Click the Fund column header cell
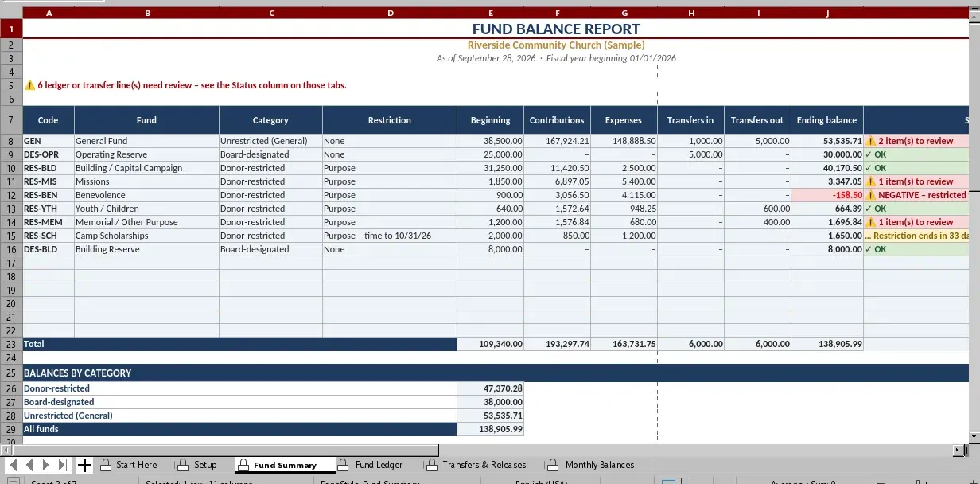This screenshot has height=484, width=980. tap(146, 120)
